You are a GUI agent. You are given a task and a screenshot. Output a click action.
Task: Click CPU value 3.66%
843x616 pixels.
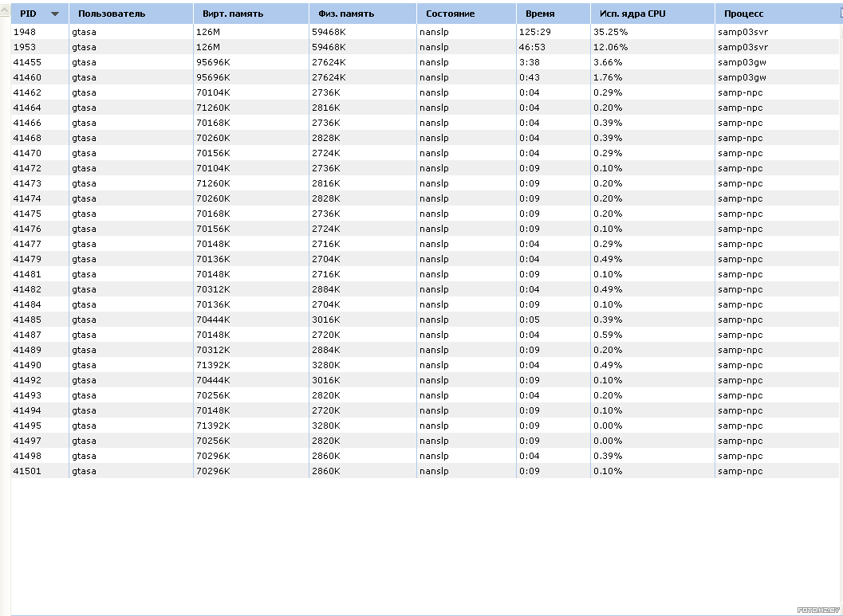tap(608, 62)
